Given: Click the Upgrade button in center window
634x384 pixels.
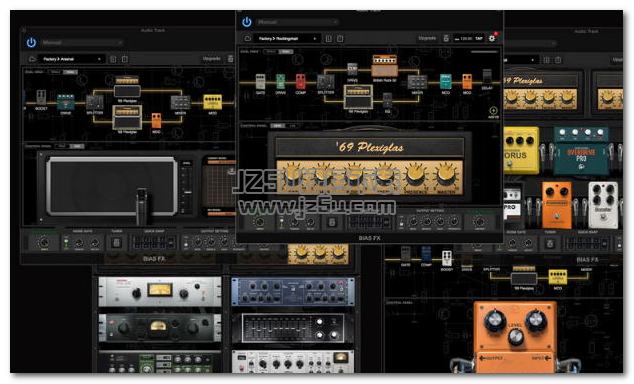Looking at the screenshot, I should coord(427,38).
